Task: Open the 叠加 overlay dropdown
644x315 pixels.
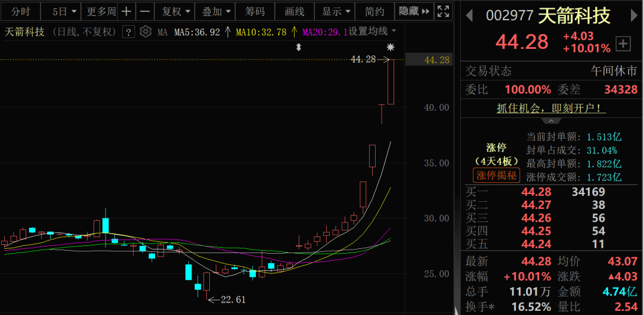Action: (216, 11)
